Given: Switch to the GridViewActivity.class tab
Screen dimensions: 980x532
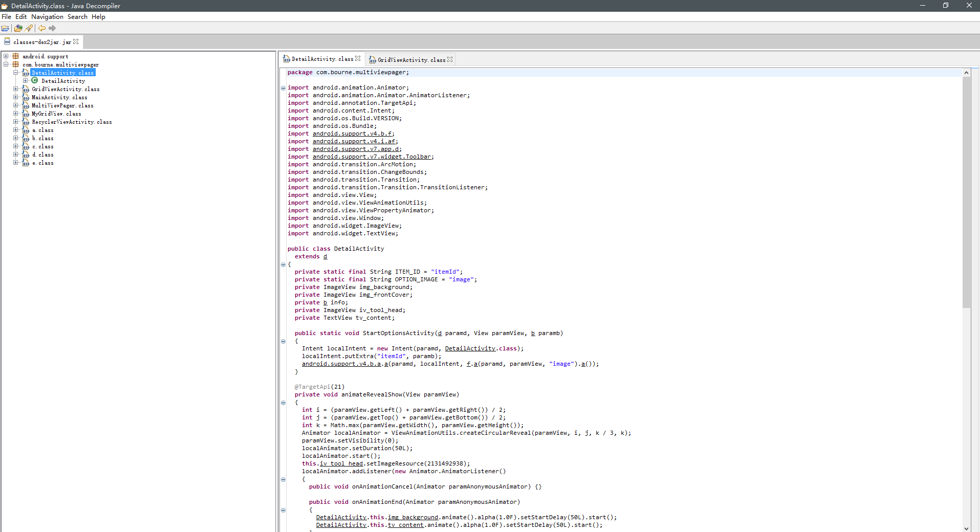Looking at the screenshot, I should pos(411,60).
